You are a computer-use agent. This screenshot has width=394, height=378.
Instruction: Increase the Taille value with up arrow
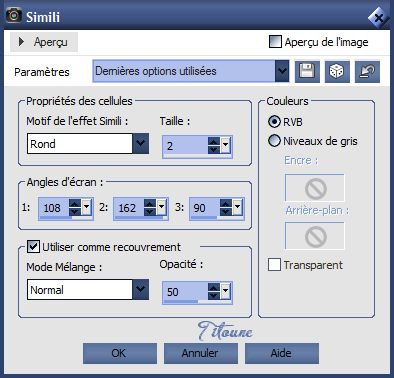pos(214,141)
